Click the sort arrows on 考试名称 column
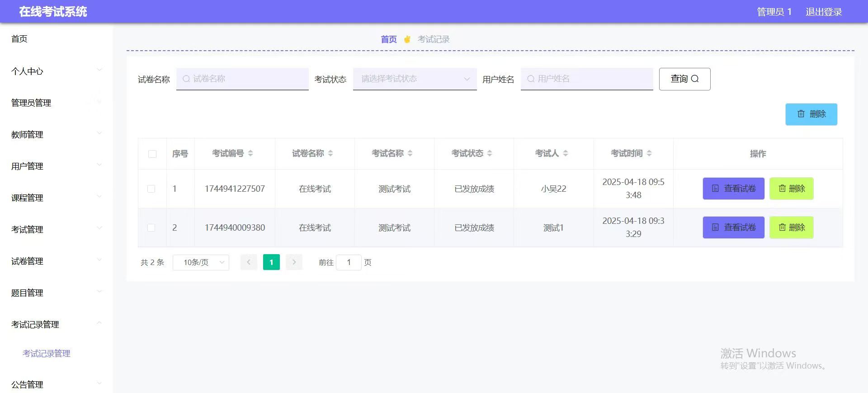The width and height of the screenshot is (868, 393). coord(410,153)
